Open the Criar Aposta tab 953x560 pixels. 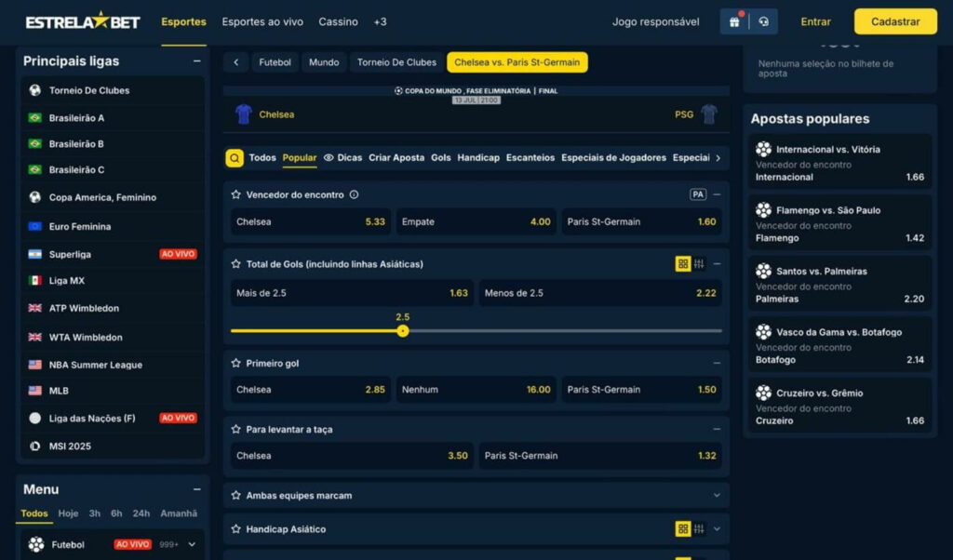(396, 158)
